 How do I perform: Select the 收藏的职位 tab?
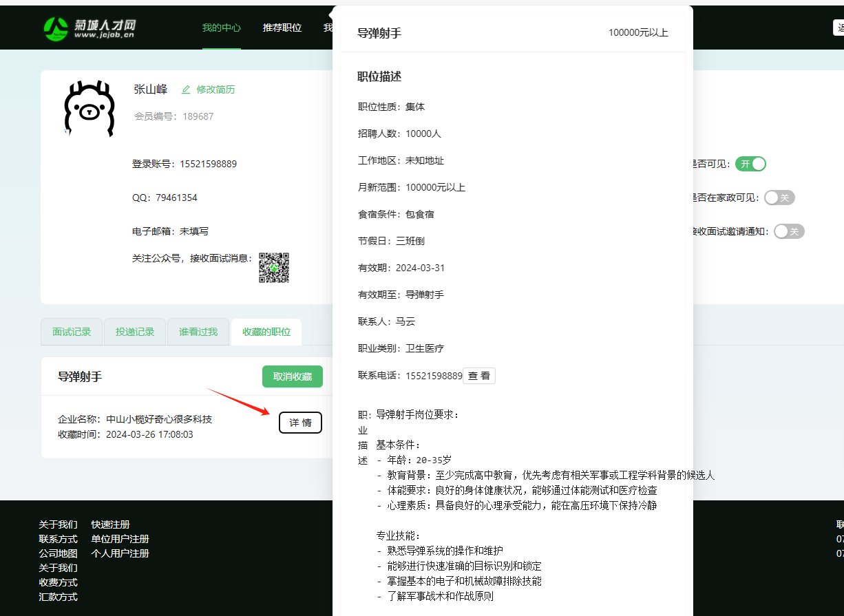tap(266, 332)
